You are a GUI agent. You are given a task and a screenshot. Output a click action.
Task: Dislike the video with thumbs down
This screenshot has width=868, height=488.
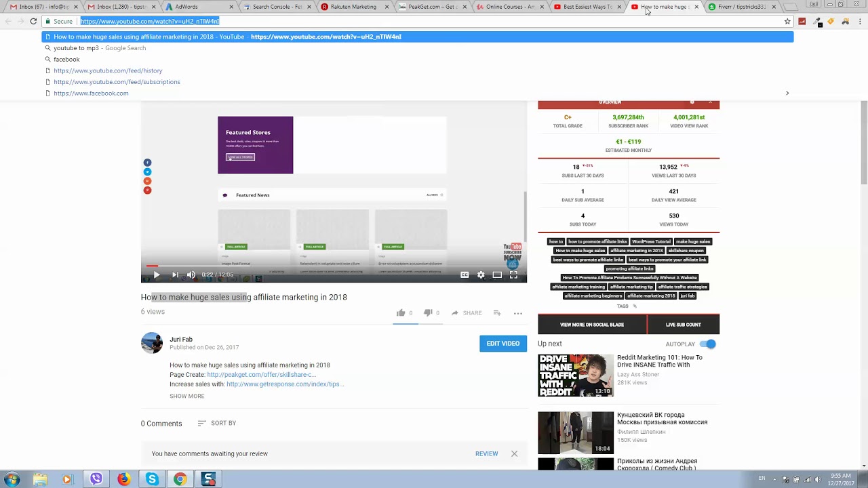[x=428, y=312]
